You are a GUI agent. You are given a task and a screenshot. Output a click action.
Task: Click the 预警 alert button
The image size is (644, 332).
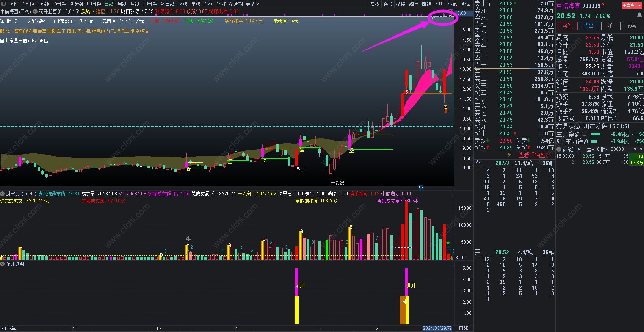coord(632,26)
